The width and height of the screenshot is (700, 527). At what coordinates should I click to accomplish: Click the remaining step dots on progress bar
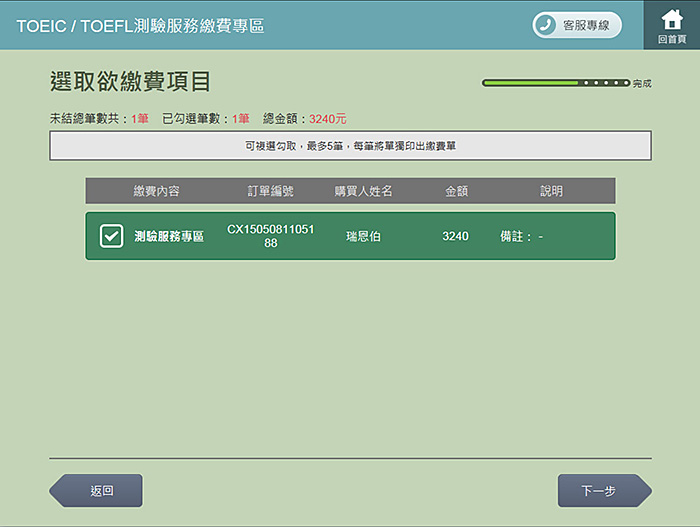[606, 83]
